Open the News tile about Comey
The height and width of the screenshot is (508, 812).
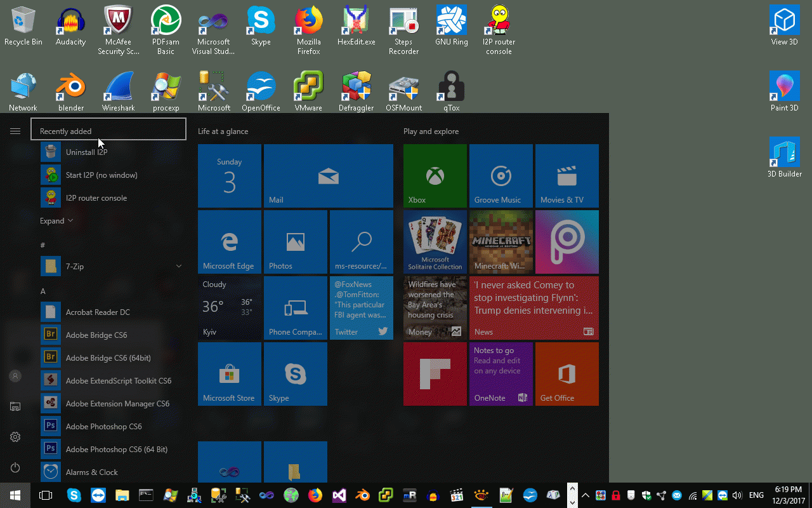pos(534,308)
